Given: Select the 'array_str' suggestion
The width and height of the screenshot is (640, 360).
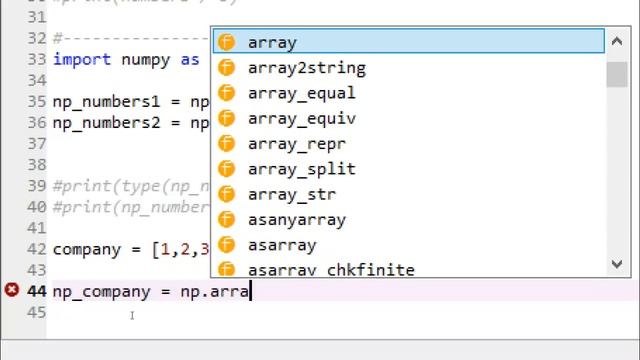Looking at the screenshot, I should tap(409, 194).
